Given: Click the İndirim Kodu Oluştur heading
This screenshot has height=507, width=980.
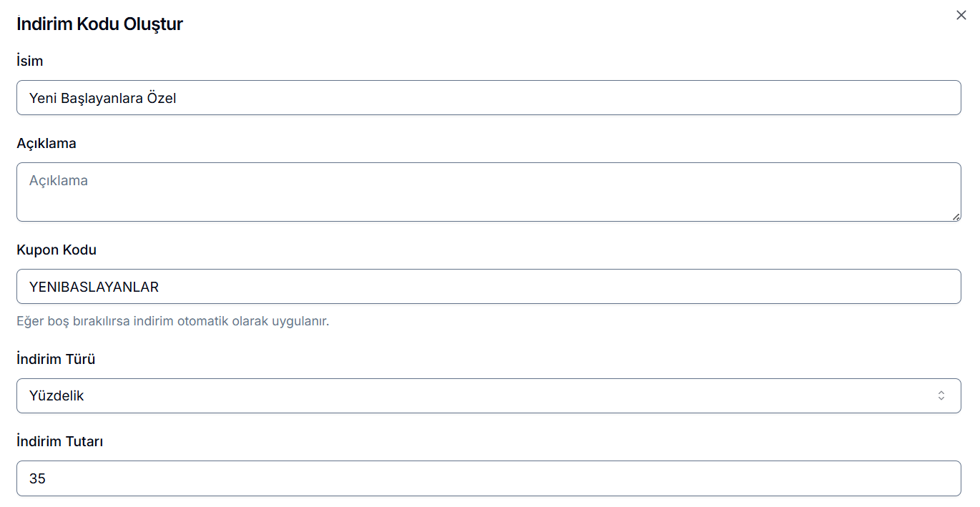Looking at the screenshot, I should coord(100,24).
